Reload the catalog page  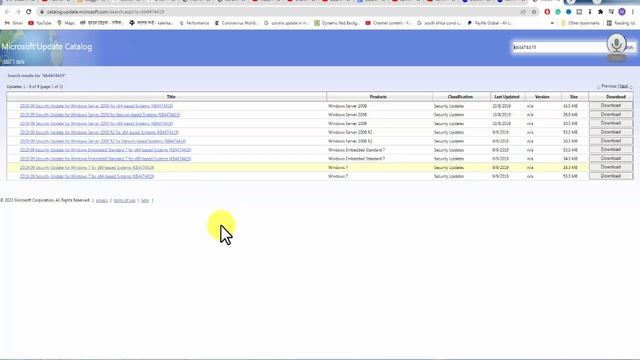pyautogui.click(x=29, y=12)
